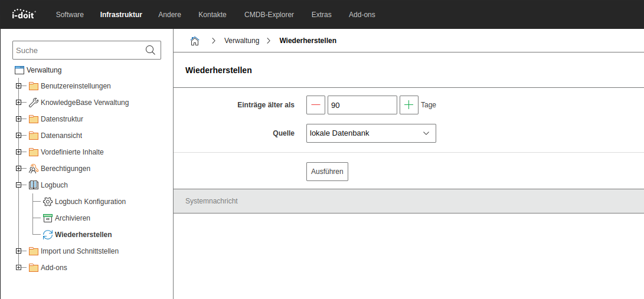
Task: Click the Wiederherstellen refresh icon
Action: coord(48,235)
